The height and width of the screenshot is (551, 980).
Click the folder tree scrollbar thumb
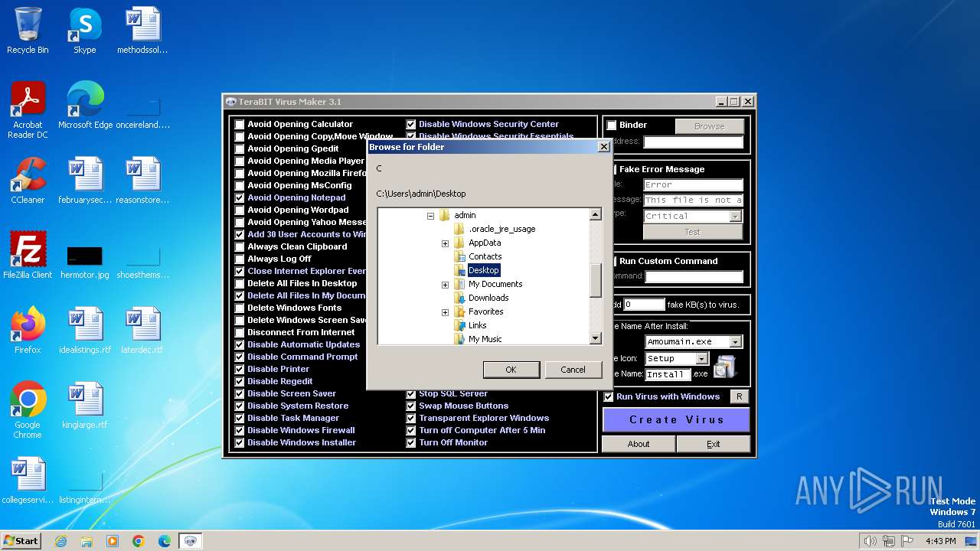pyautogui.click(x=596, y=280)
